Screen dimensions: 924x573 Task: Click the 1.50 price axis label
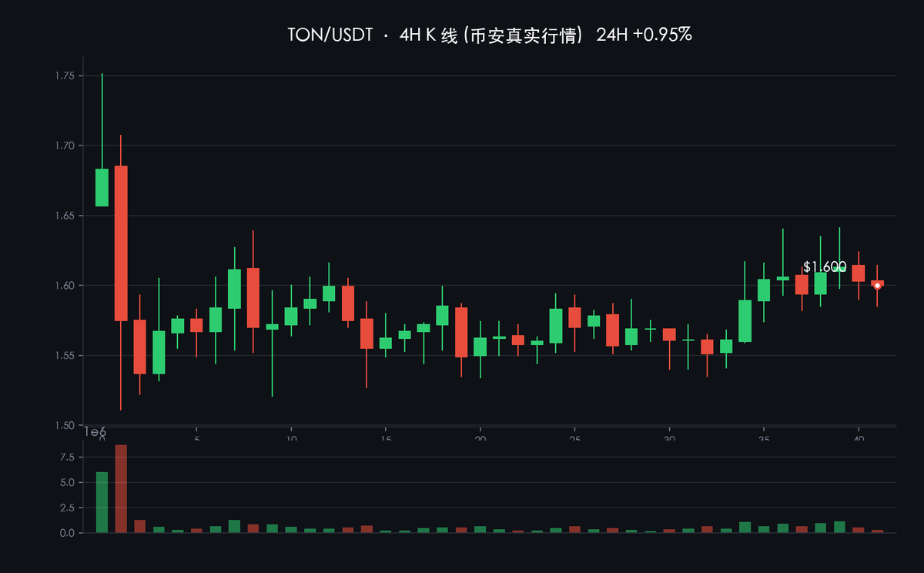[x=65, y=426]
